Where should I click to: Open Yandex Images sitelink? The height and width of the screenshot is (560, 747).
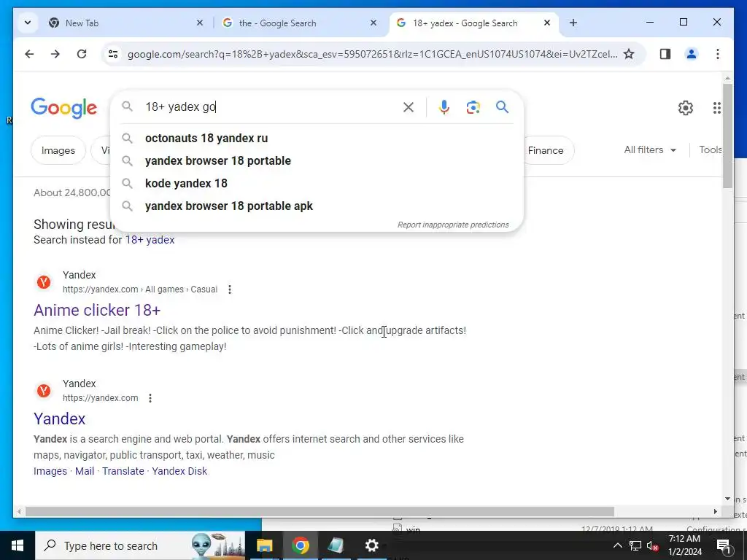(x=50, y=471)
